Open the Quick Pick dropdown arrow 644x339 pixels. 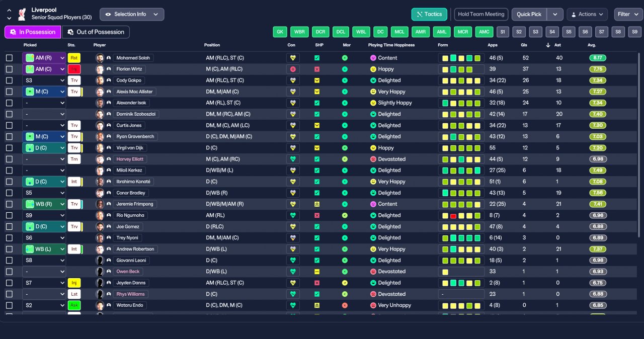tap(555, 14)
